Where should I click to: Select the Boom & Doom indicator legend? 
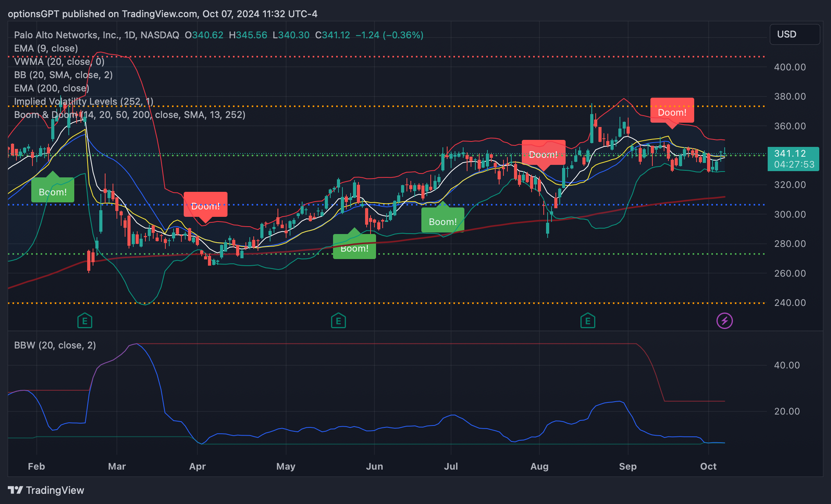tap(130, 115)
